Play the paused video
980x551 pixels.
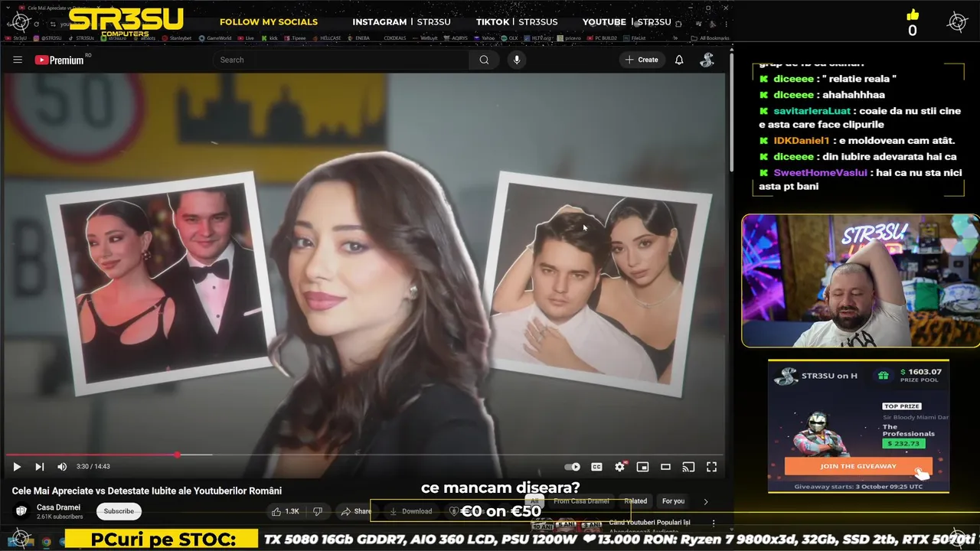coord(16,467)
